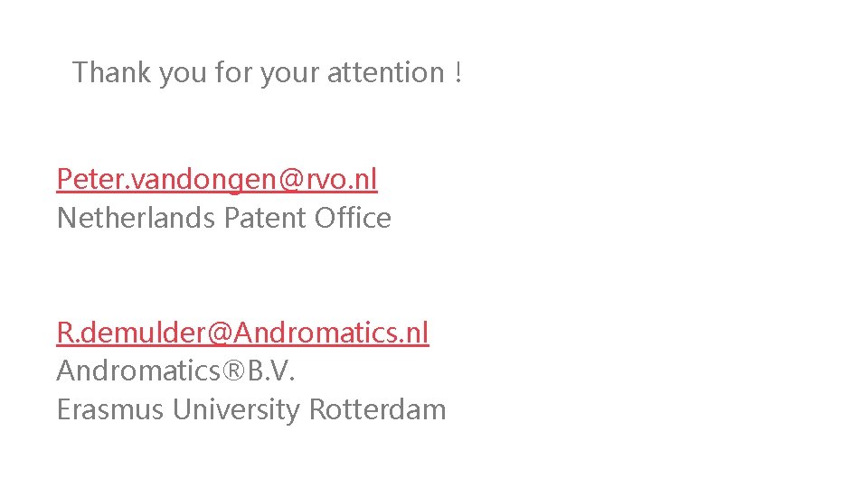Click the 'Andromatics®B.V.' company text line
The width and height of the screenshot is (868, 488).
point(175,371)
